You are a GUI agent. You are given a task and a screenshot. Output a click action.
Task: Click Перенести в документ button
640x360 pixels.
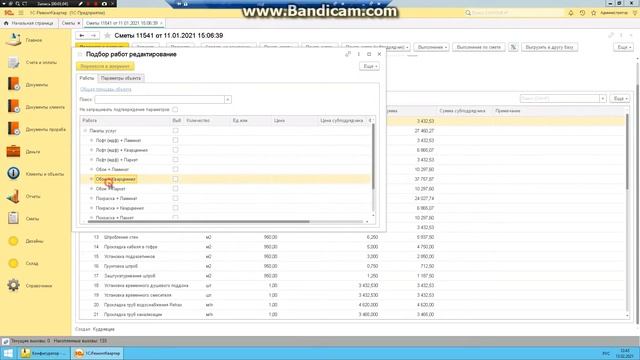[105, 66]
